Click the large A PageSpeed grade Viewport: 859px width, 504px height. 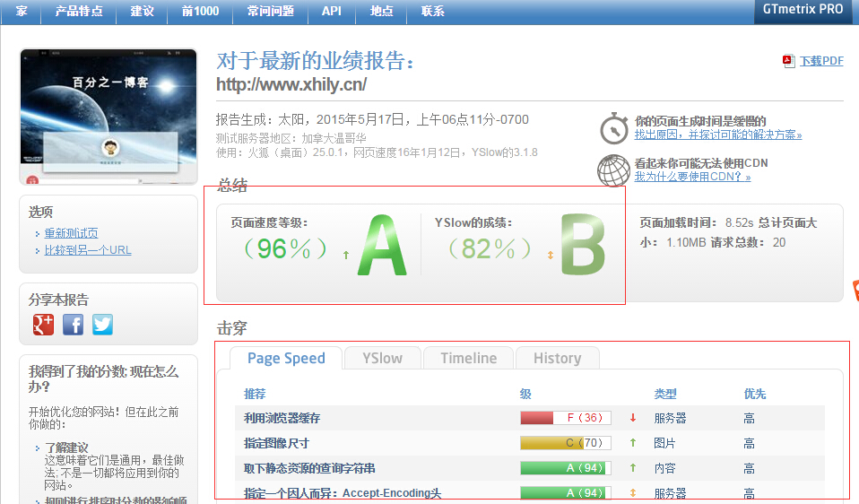(x=382, y=245)
